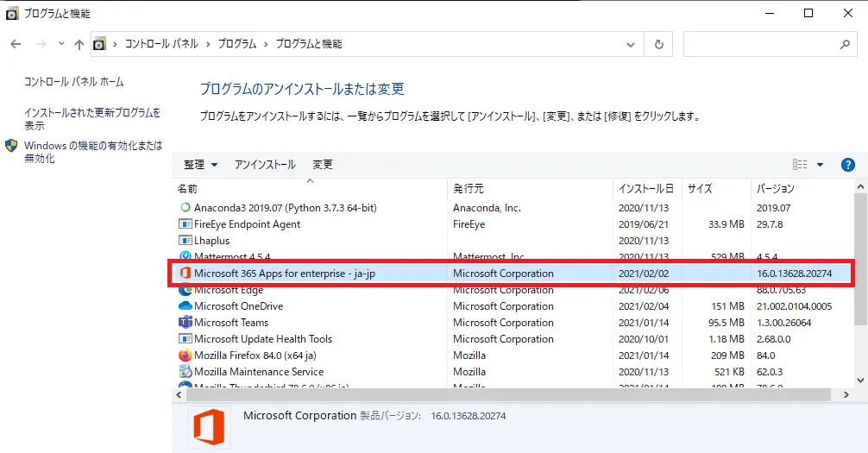Click 変更 toolbar button
868x453 pixels.
pos(322,165)
